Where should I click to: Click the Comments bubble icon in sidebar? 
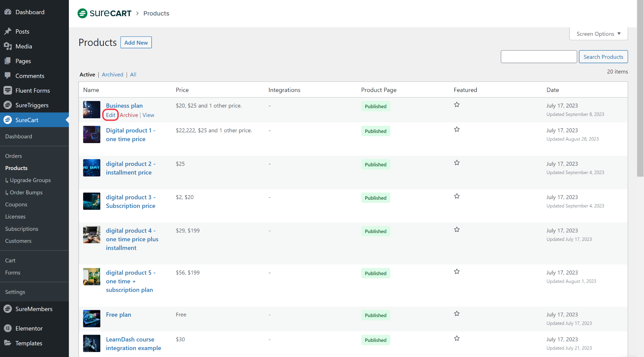point(8,75)
